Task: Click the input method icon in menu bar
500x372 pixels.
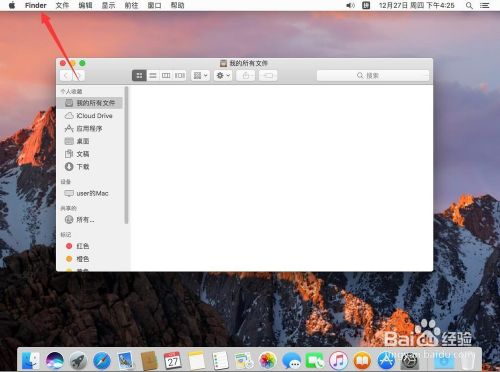Action: [366, 5]
